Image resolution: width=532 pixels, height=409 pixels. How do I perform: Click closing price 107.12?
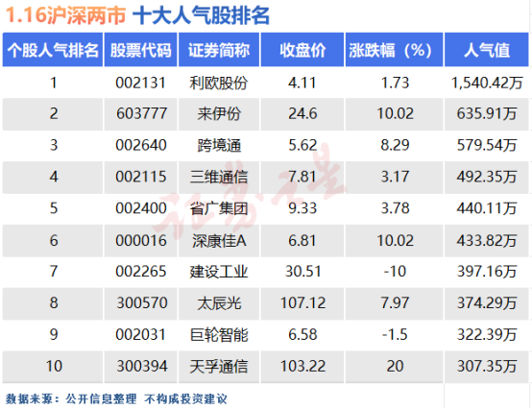[302, 302]
